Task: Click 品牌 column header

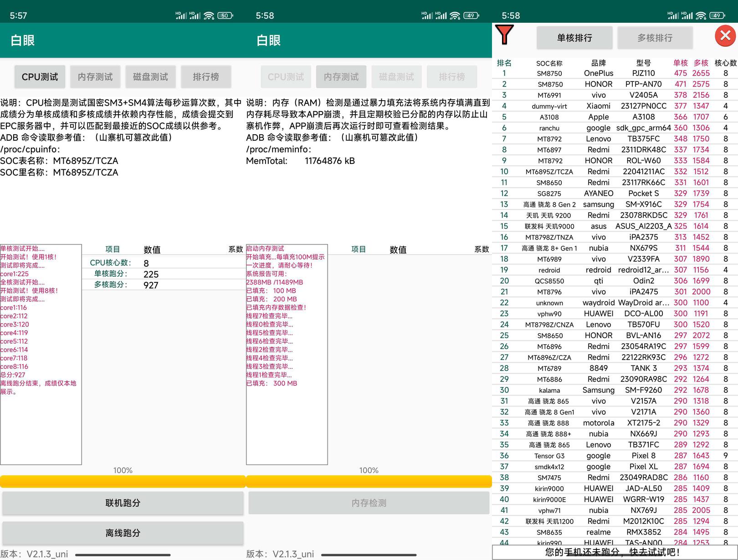Action: tap(599, 63)
